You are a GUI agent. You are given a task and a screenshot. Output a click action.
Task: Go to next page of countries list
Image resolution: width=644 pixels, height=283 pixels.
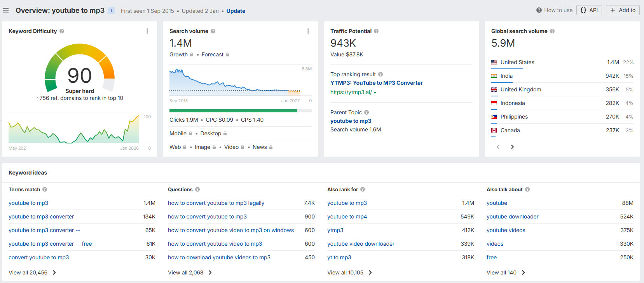point(512,147)
